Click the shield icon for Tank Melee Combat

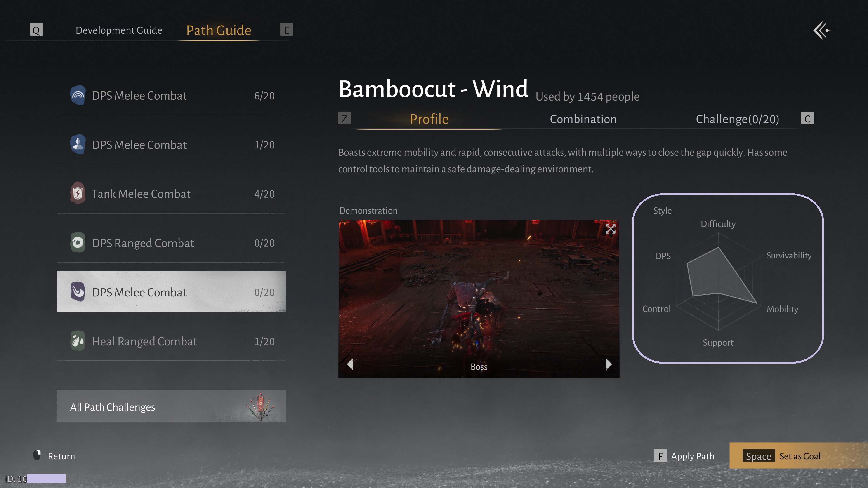point(78,193)
